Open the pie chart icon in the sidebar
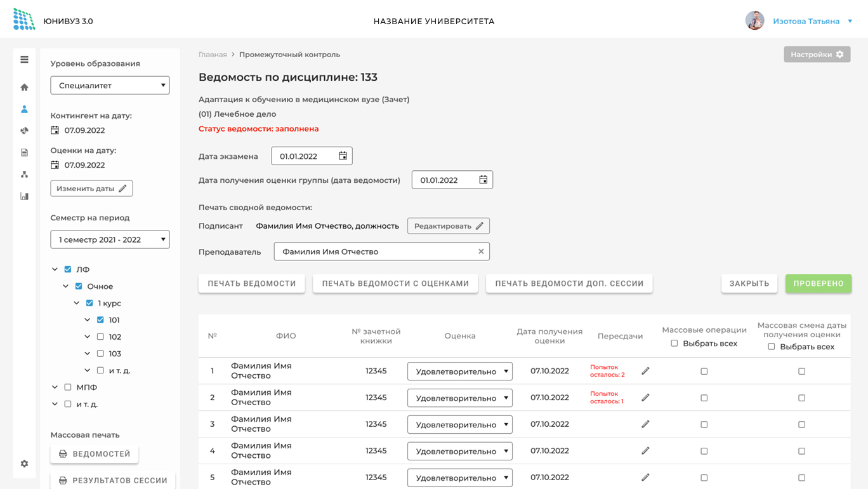This screenshot has width=868, height=489. pyautogui.click(x=24, y=131)
